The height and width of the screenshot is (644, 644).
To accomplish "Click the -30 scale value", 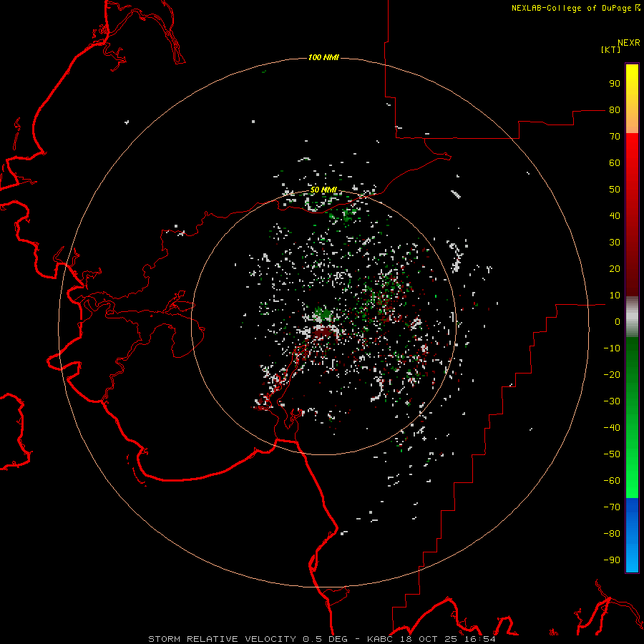I will pyautogui.click(x=612, y=401).
